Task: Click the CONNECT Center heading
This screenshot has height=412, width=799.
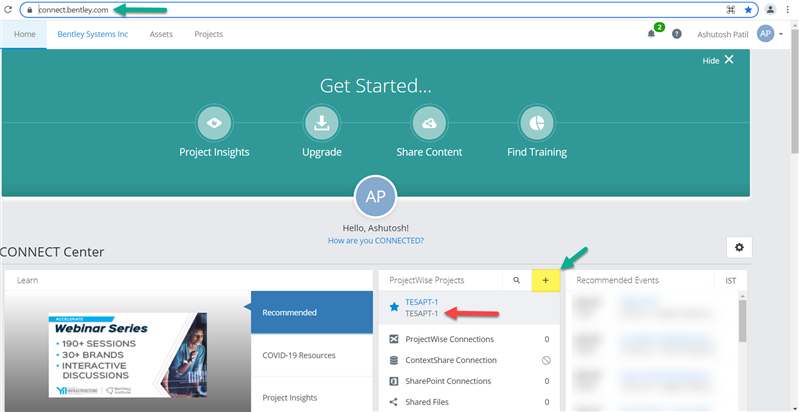Action: [52, 252]
